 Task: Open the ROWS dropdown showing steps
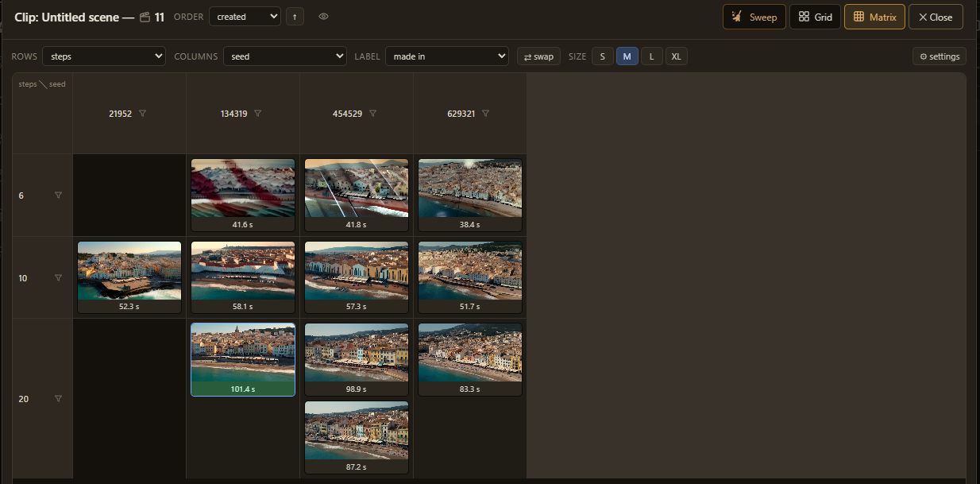click(x=103, y=56)
